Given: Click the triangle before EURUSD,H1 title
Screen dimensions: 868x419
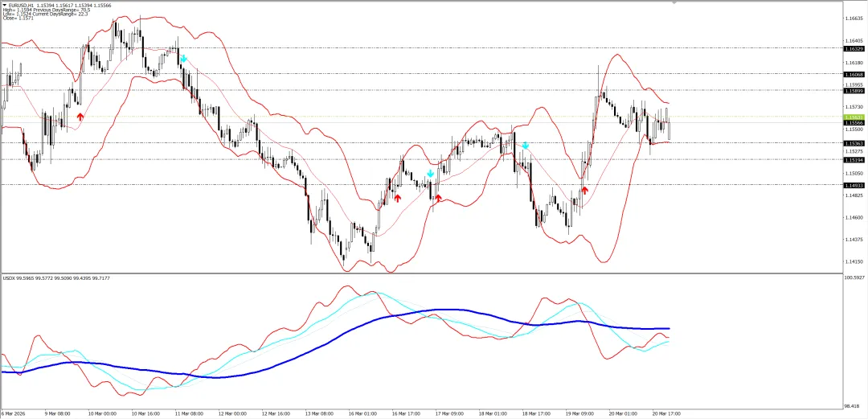Looking at the screenshot, I should click(5, 5).
